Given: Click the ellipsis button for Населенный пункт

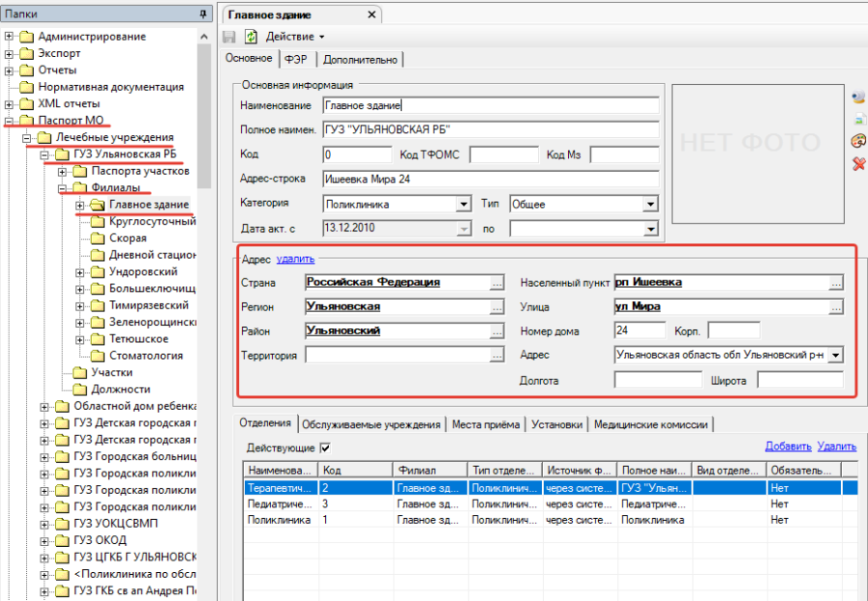Looking at the screenshot, I should pos(835,283).
